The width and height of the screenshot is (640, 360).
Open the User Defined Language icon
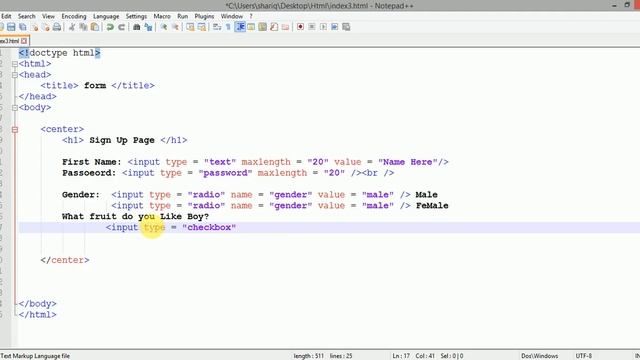[251, 27]
